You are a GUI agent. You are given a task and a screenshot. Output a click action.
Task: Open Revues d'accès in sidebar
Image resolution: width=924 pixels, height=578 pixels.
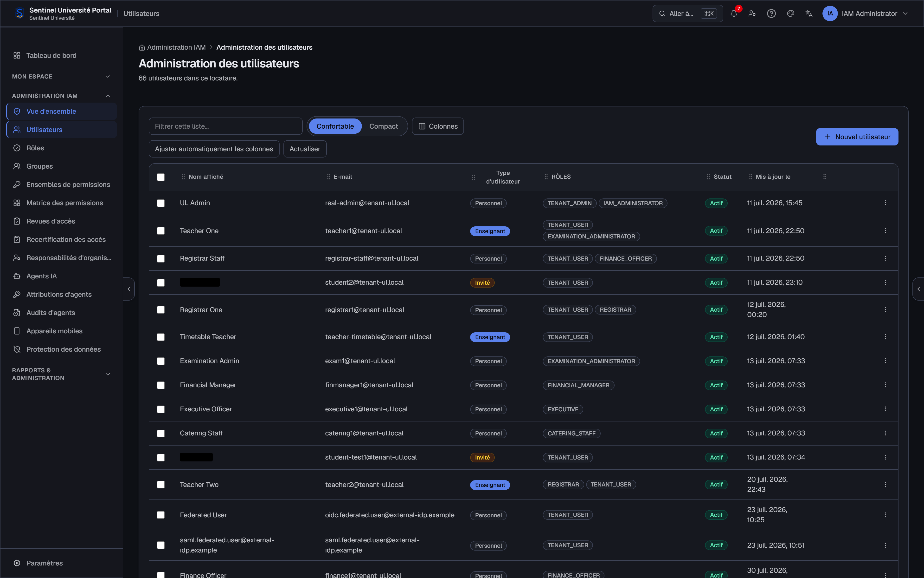tap(61, 221)
